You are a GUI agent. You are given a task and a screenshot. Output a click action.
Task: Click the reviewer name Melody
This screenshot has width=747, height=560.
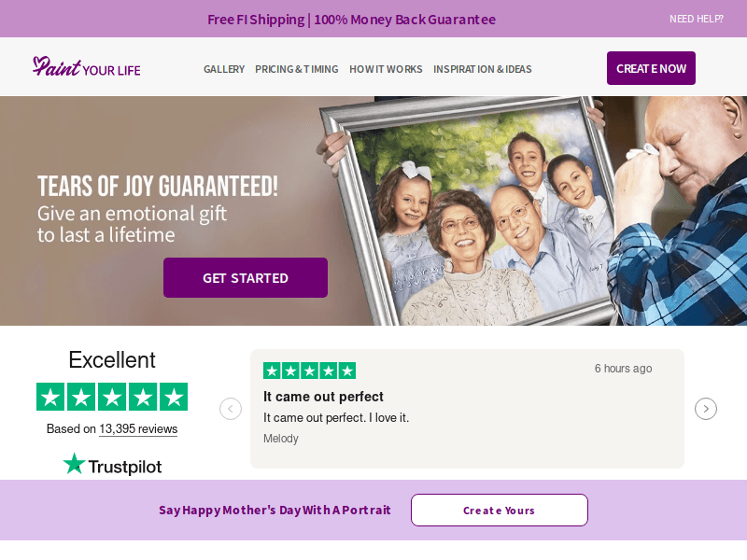click(x=281, y=439)
